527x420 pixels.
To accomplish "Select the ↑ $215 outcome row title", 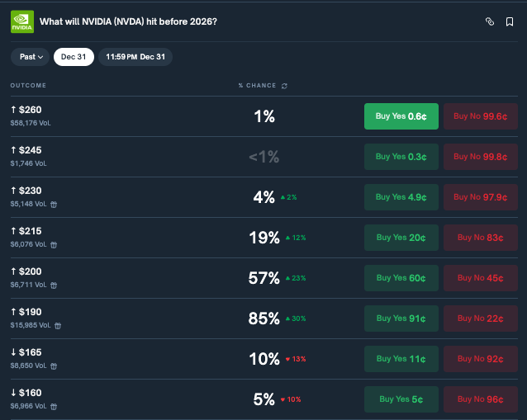I will click(x=26, y=231).
